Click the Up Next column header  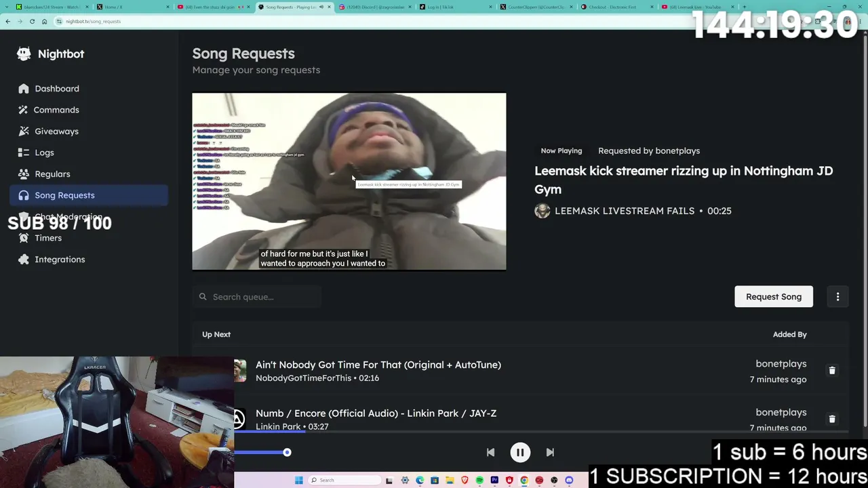(216, 334)
